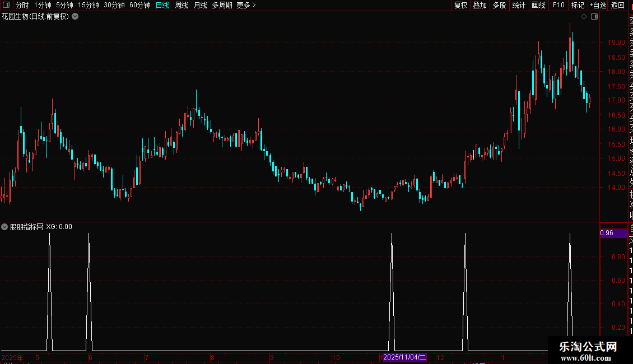
Task: Click the 2025/11/04 date marker
Action: [404, 357]
